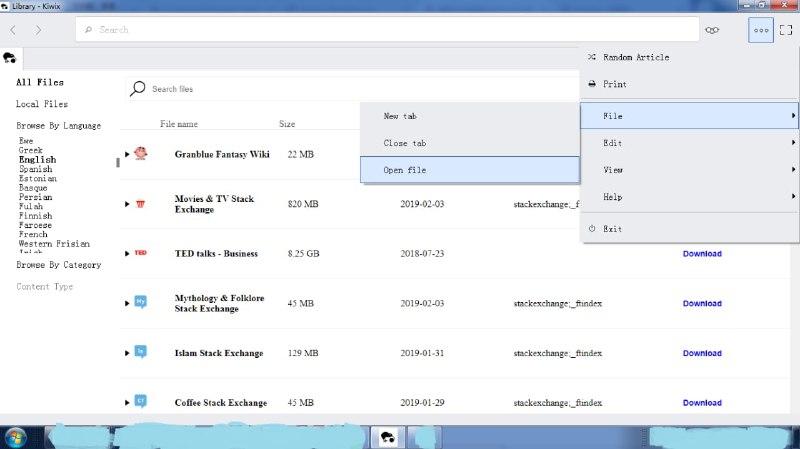Expand the TED talks - Business row
The image size is (800, 449).
point(127,254)
